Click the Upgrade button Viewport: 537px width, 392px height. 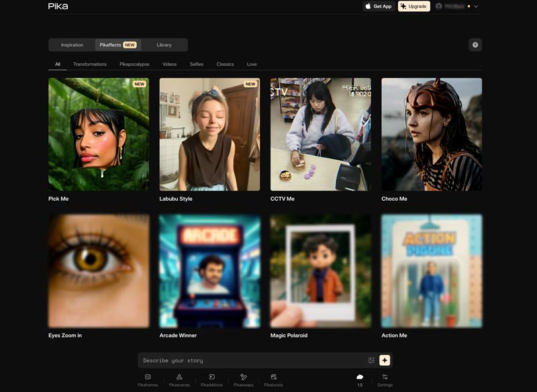pos(413,6)
